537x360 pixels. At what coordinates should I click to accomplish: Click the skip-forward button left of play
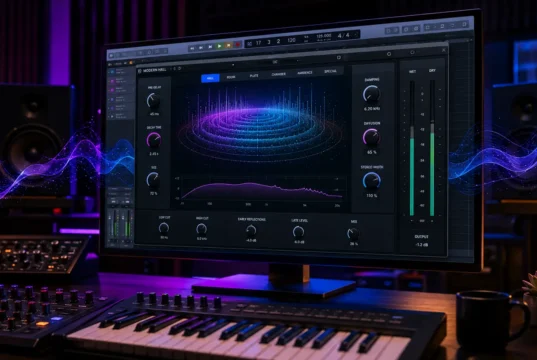coord(210,47)
